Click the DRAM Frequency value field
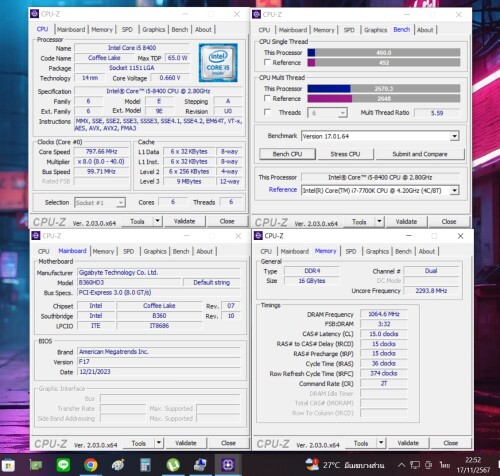Viewport: 500px width, 476px height. pyautogui.click(x=384, y=314)
